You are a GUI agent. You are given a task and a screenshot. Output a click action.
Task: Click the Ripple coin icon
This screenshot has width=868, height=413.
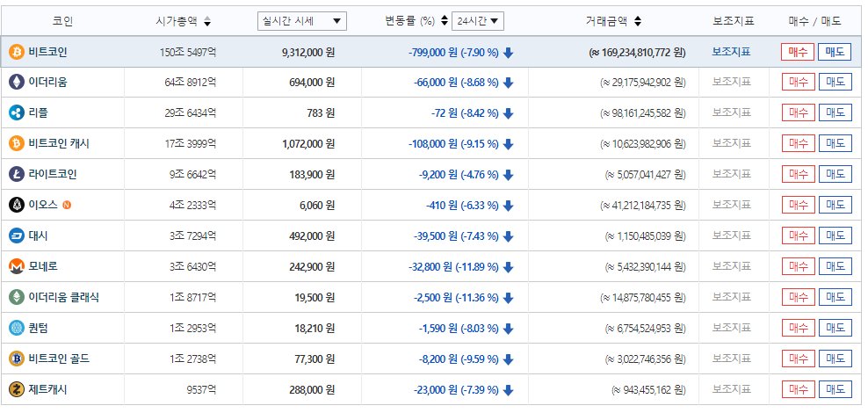[16, 112]
